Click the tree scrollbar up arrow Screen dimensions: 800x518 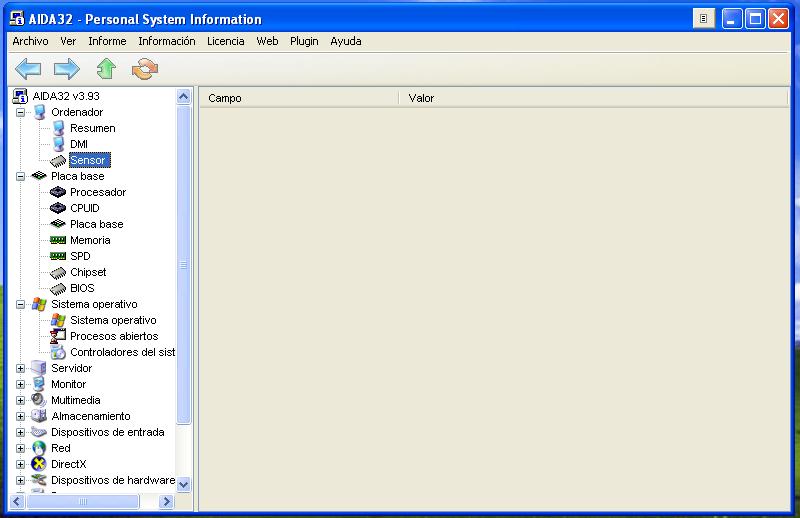[184, 96]
